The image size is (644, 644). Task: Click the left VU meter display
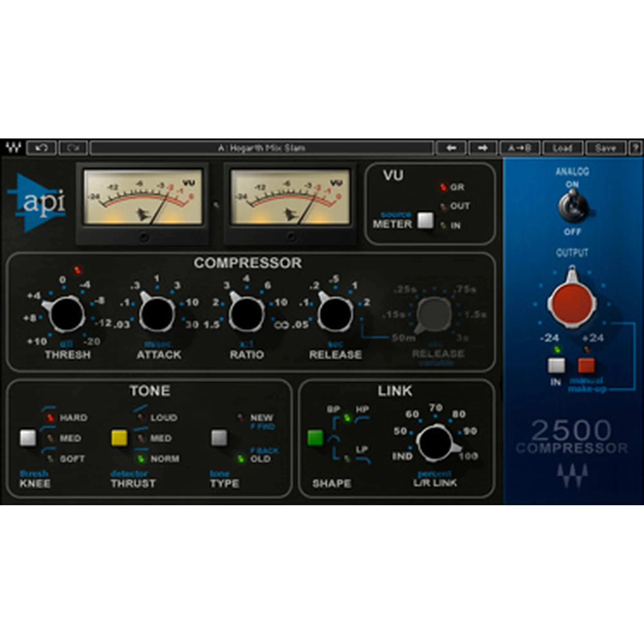pos(143,197)
